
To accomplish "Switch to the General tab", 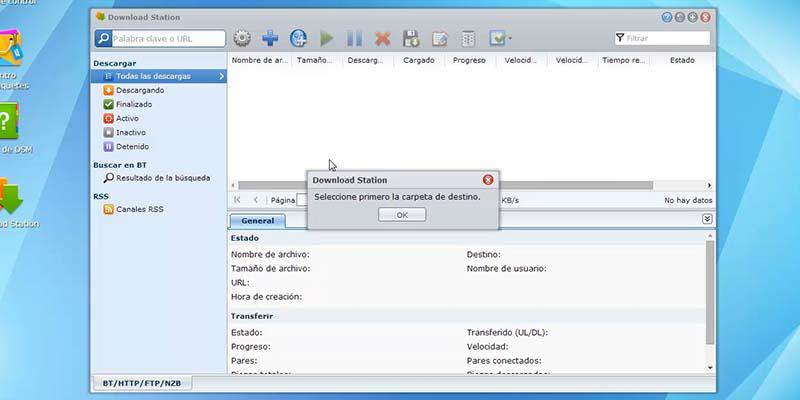I will [258, 221].
